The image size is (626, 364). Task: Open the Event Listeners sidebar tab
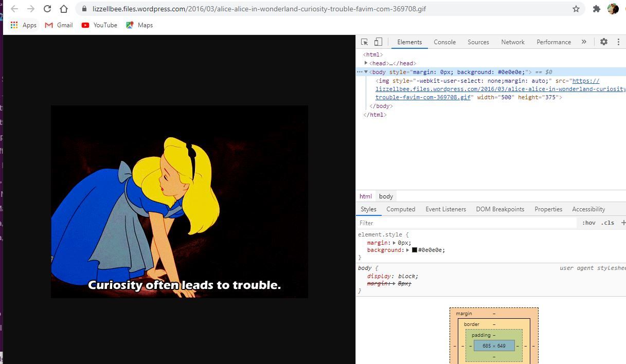click(445, 209)
